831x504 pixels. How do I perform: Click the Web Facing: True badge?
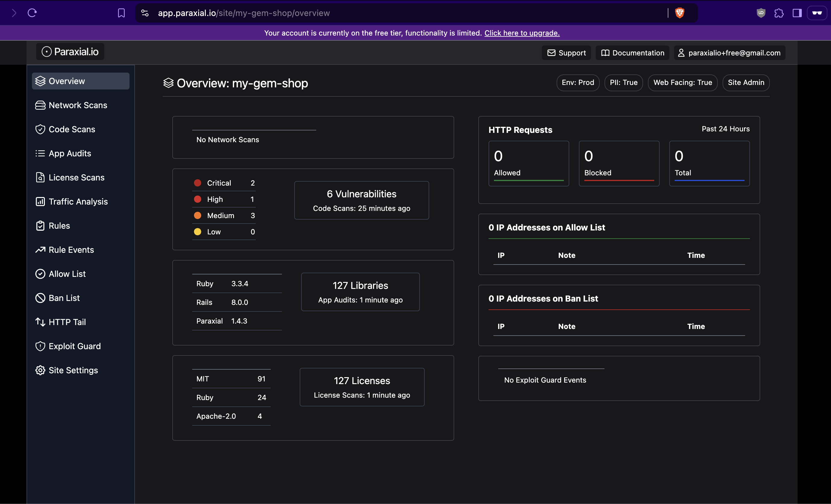point(683,83)
